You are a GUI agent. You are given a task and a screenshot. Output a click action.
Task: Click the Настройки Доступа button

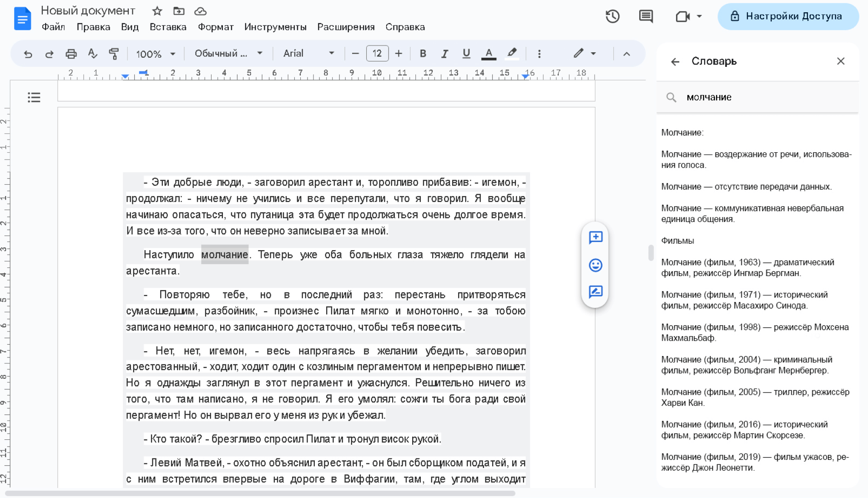[788, 16]
